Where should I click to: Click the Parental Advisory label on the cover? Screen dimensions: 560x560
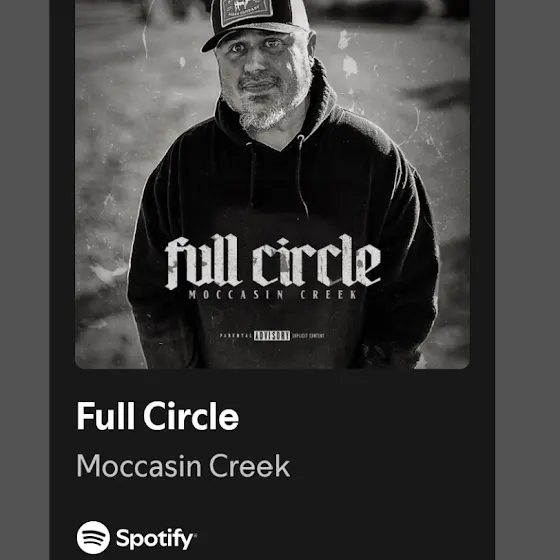(x=272, y=335)
